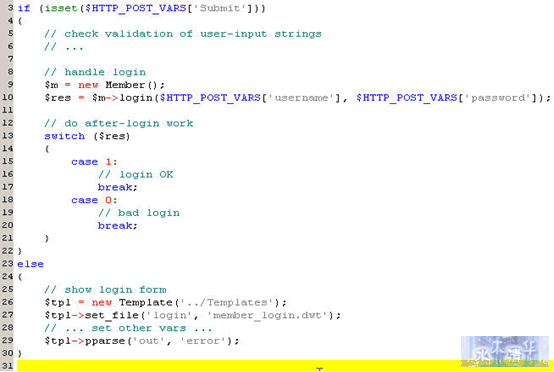The height and width of the screenshot is (372, 554).
Task: Click the 'new' keyword on line 9
Action: click(88, 85)
